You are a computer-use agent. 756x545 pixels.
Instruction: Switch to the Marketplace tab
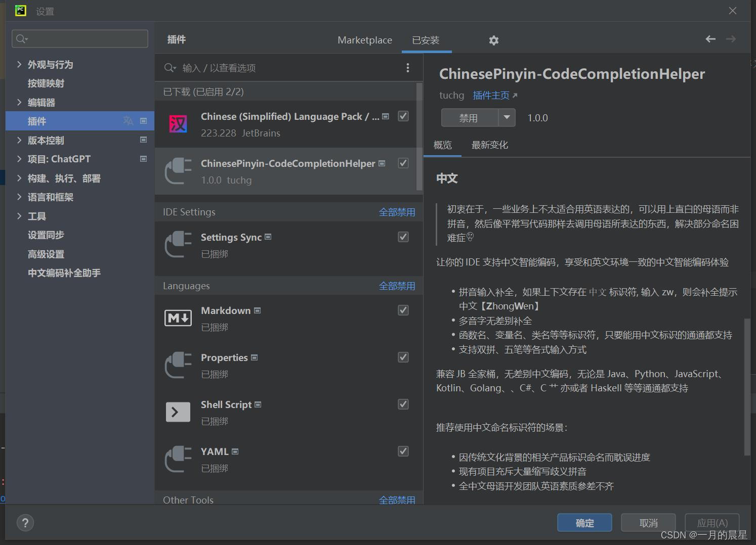(x=365, y=40)
